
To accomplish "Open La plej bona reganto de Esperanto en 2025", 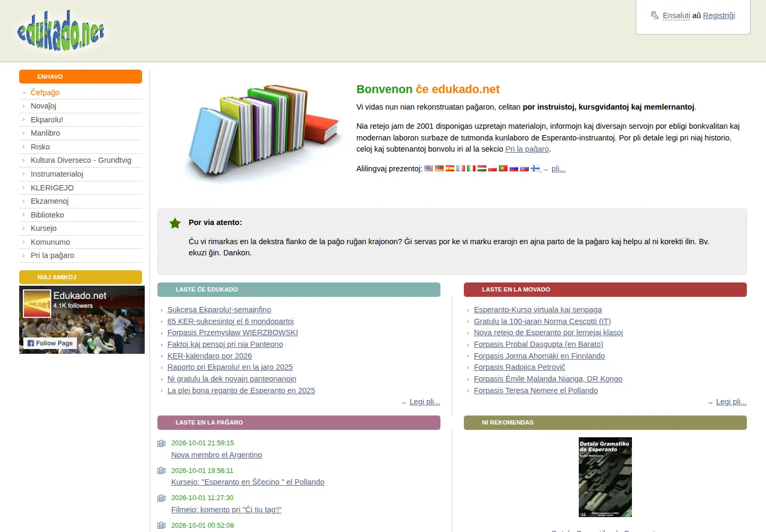I will (241, 390).
